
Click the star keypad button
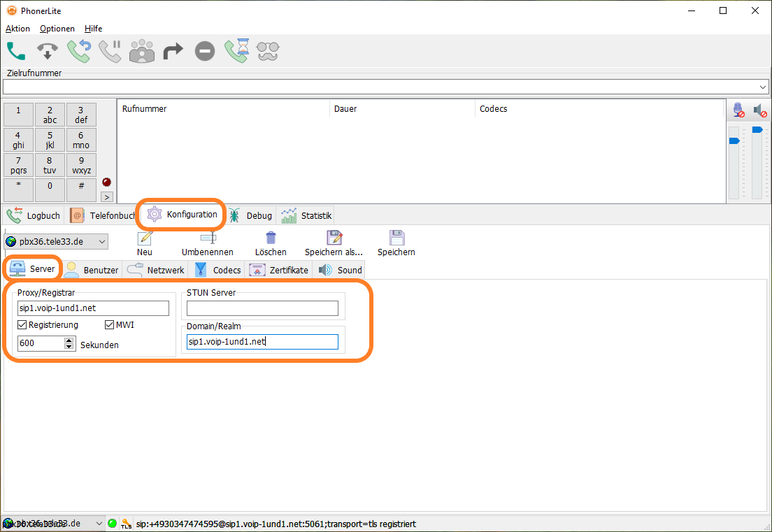click(x=18, y=190)
